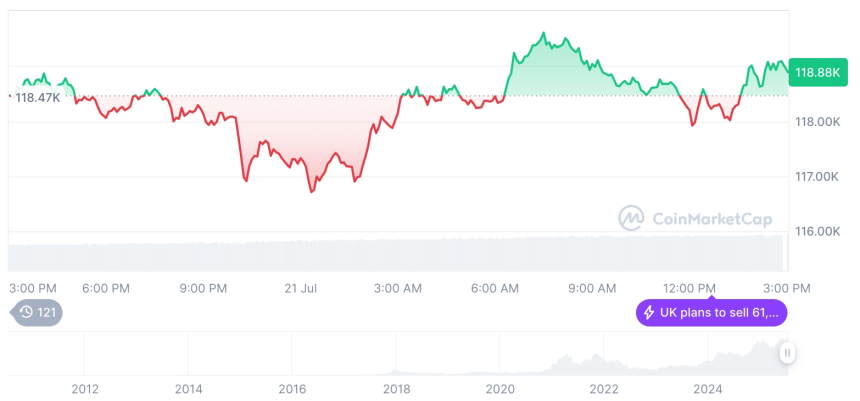Grab the range slider handle on the mini timeline
The image size is (860, 401).
point(787,353)
